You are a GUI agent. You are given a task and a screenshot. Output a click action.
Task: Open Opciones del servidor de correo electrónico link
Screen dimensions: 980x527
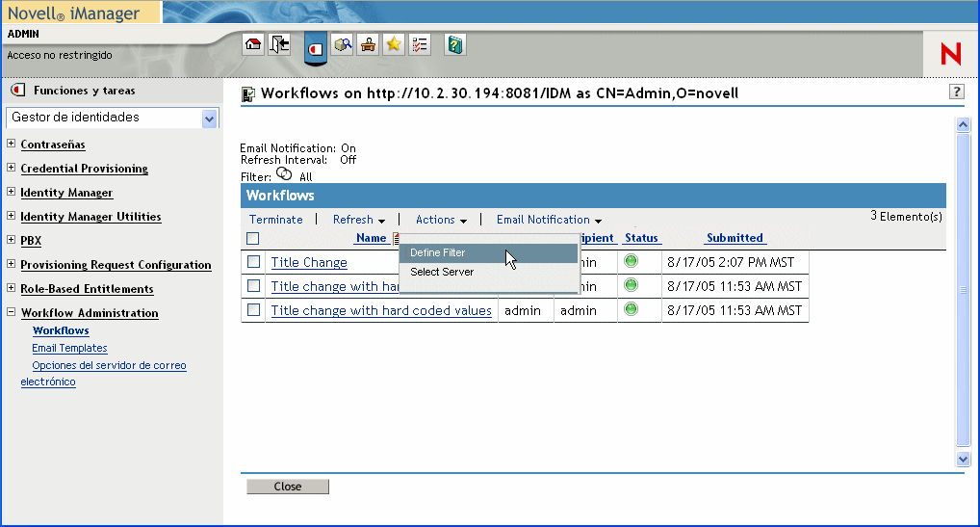103,373
